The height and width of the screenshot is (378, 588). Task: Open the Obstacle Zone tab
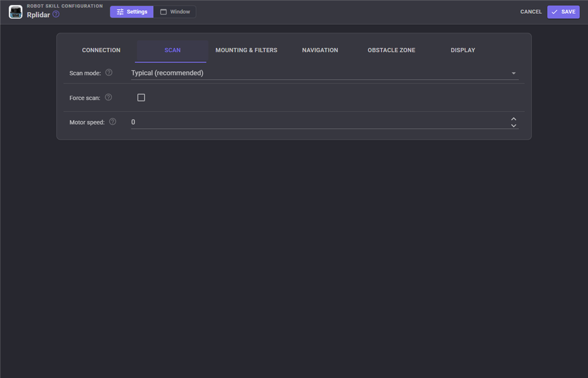pyautogui.click(x=392, y=50)
